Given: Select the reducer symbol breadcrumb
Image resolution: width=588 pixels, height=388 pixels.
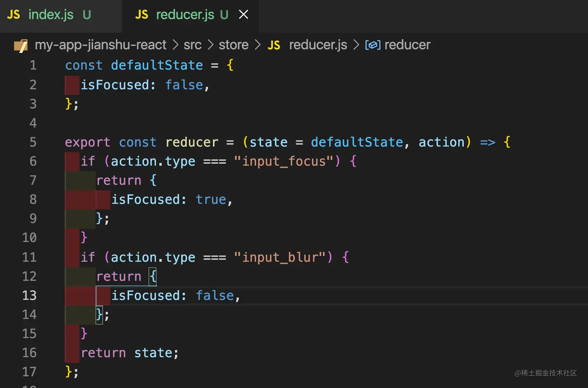Looking at the screenshot, I should tap(407, 45).
